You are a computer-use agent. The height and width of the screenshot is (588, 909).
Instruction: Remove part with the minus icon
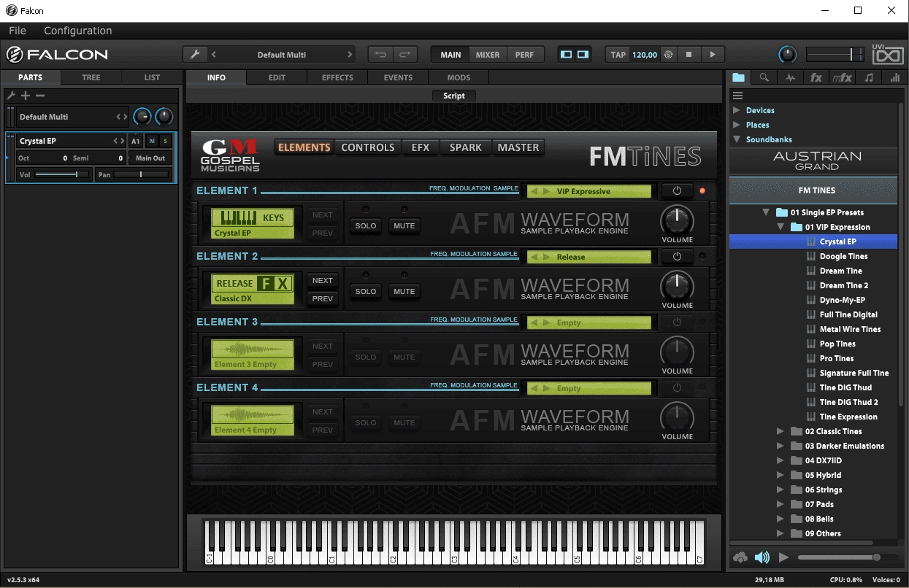(40, 96)
